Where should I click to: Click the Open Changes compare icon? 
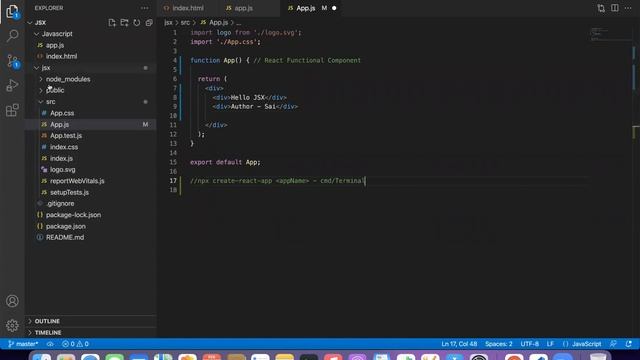point(601,8)
